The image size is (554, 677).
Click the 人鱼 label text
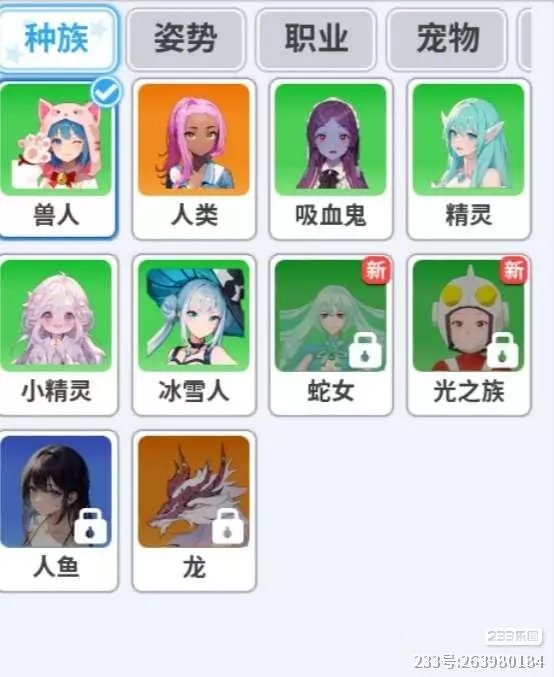pos(56,567)
